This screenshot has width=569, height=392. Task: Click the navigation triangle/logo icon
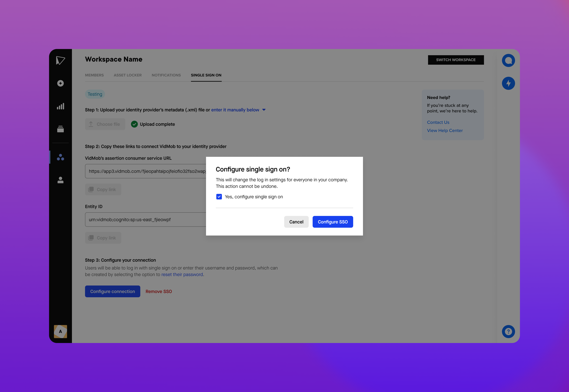click(x=60, y=60)
